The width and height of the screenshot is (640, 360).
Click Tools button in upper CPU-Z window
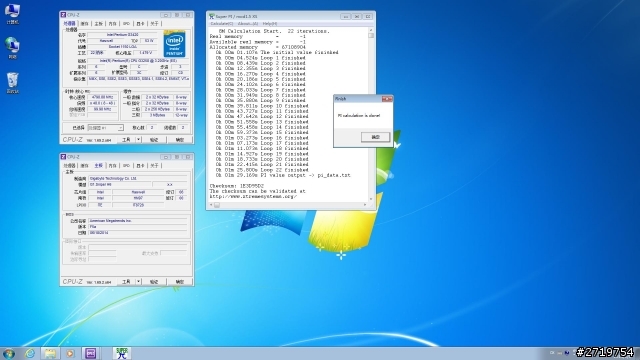127,140
